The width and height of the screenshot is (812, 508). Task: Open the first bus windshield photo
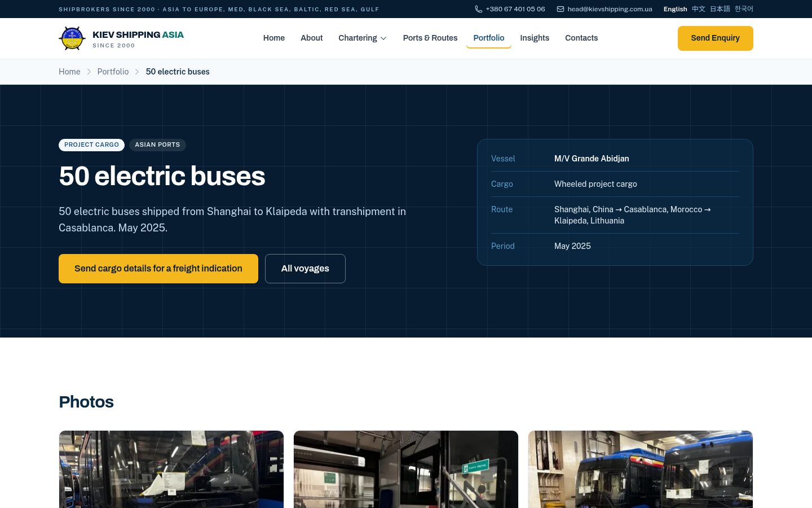pyautogui.click(x=171, y=469)
